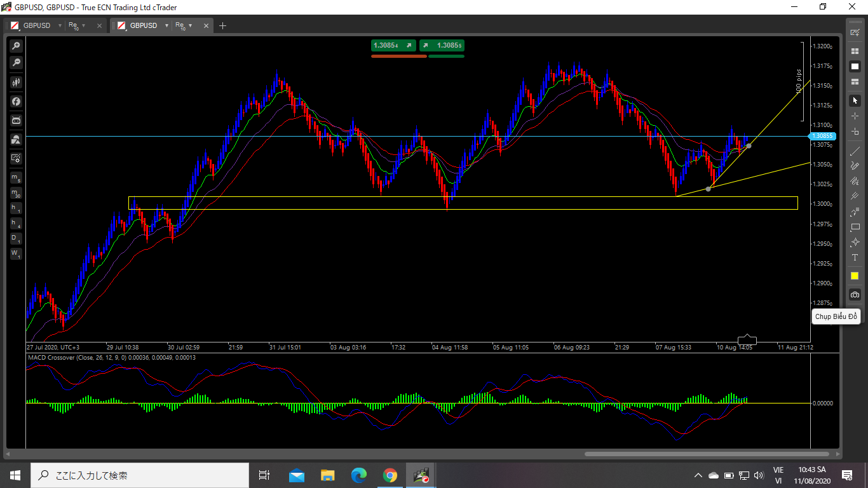The height and width of the screenshot is (488, 868).
Task: Open File Explorer from taskbar
Action: pyautogui.click(x=327, y=475)
